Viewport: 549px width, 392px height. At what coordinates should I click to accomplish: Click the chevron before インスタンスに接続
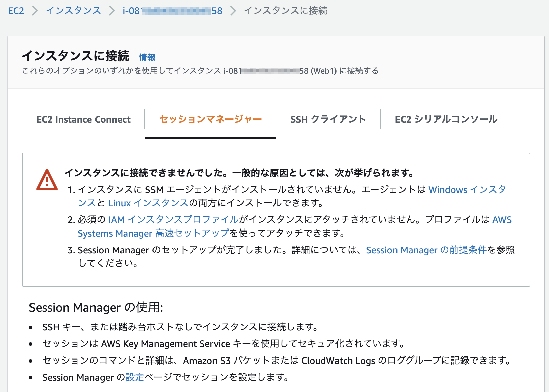(232, 11)
